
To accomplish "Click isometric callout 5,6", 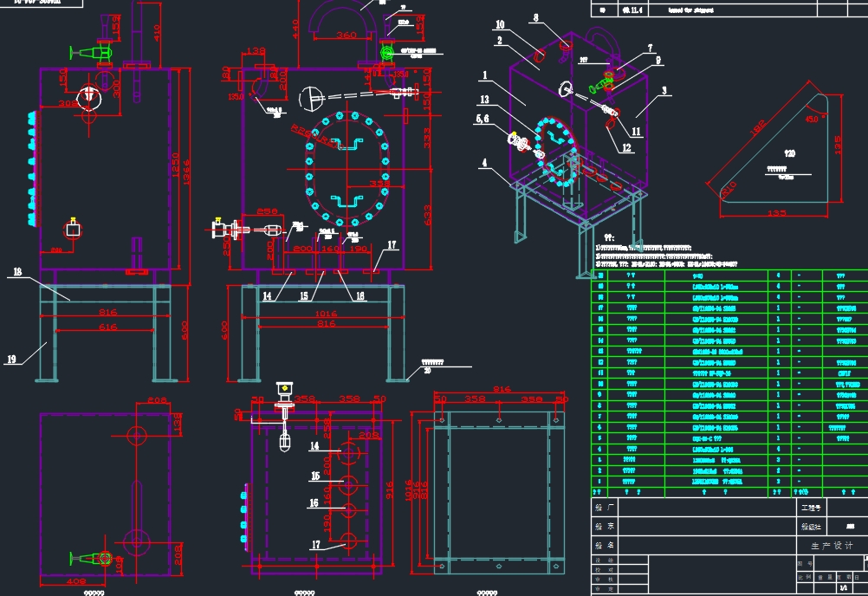I will tap(483, 119).
